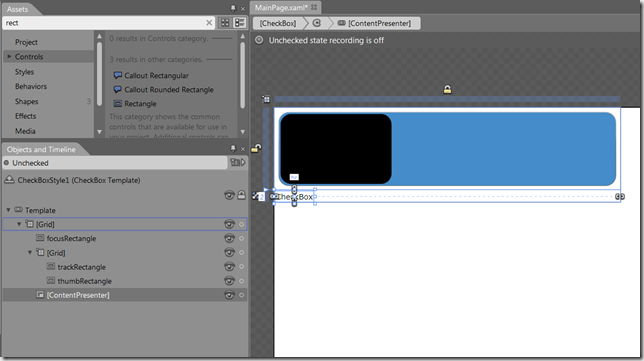Click the black thumb rectangle on artboard
This screenshot has height=361, width=644.
click(x=336, y=149)
